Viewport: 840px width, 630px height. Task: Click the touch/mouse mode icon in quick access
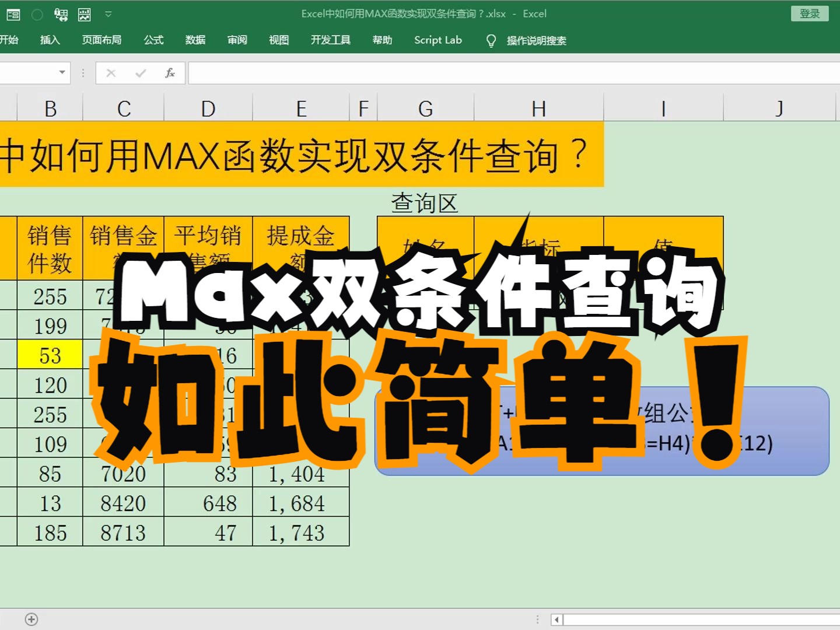(x=61, y=14)
